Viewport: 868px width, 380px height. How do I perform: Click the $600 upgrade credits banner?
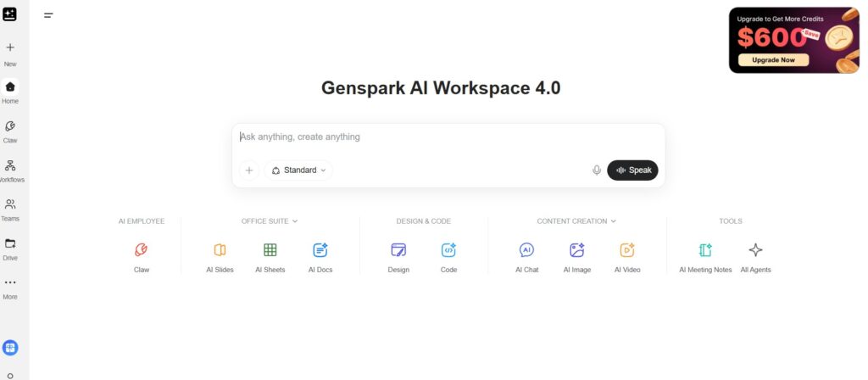pos(793,40)
